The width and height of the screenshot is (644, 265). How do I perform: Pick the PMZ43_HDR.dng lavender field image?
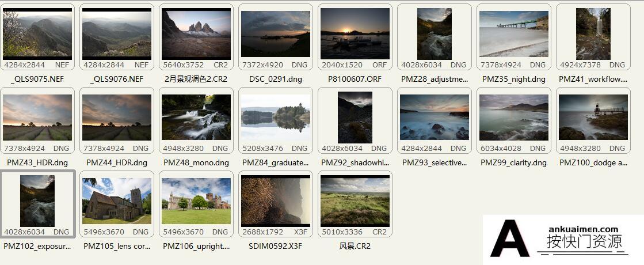coord(37,118)
